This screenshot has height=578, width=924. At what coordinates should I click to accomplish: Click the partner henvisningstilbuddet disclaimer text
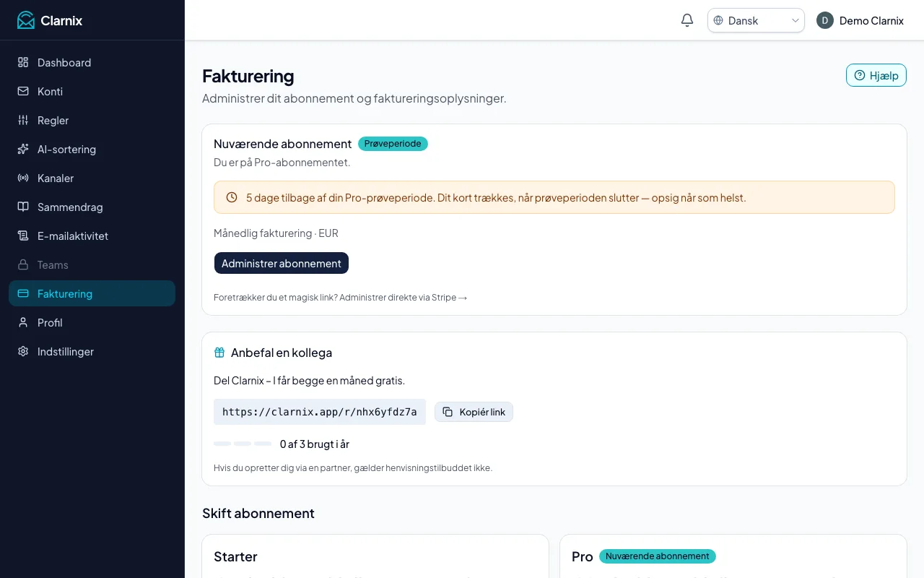pos(353,467)
